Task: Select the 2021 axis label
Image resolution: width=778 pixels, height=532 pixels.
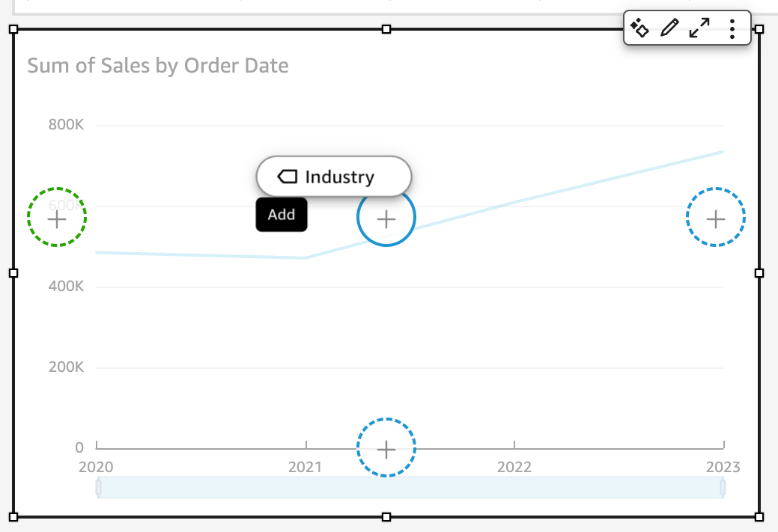Action: [x=306, y=466]
